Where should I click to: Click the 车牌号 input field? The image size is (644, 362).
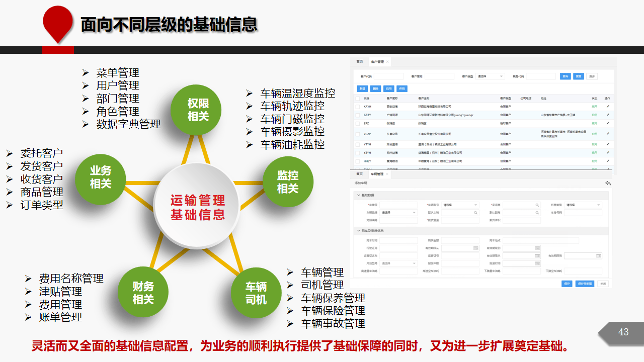(x=398, y=205)
